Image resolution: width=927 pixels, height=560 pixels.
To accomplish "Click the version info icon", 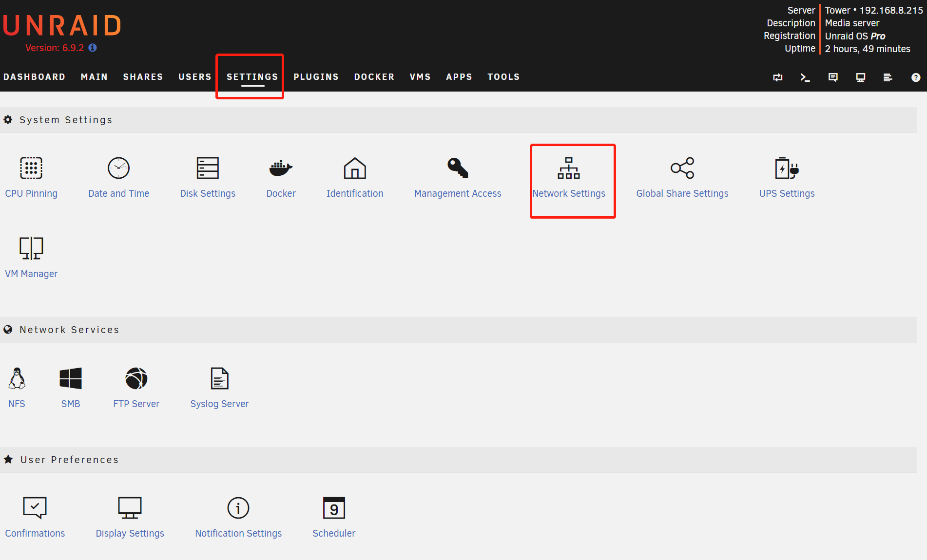I will (x=93, y=48).
